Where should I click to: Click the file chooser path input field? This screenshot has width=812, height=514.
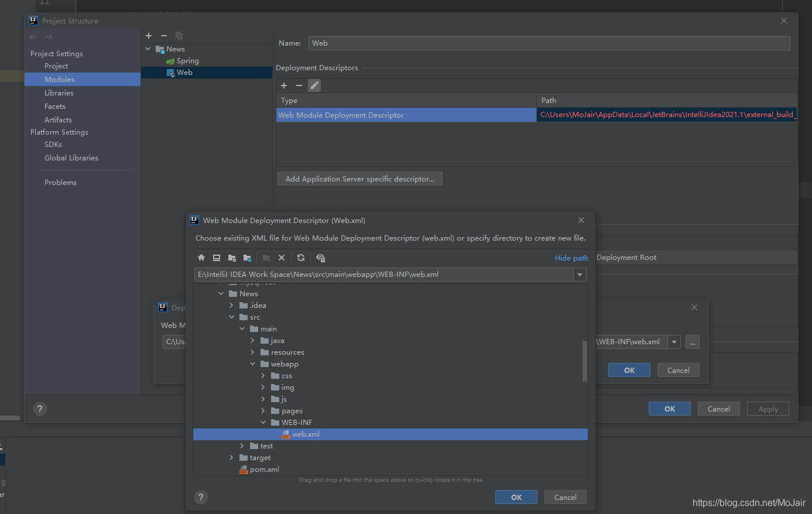click(384, 275)
